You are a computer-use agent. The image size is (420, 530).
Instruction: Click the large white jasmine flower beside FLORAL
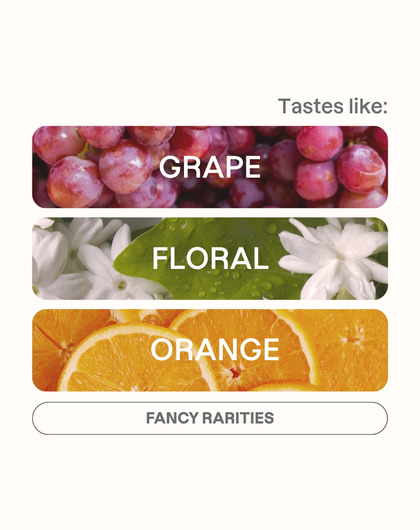tap(334, 258)
